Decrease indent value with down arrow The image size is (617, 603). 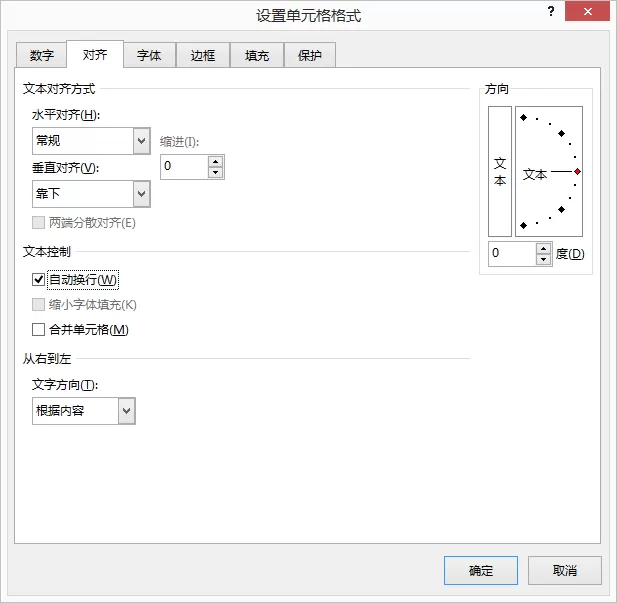tap(215, 172)
